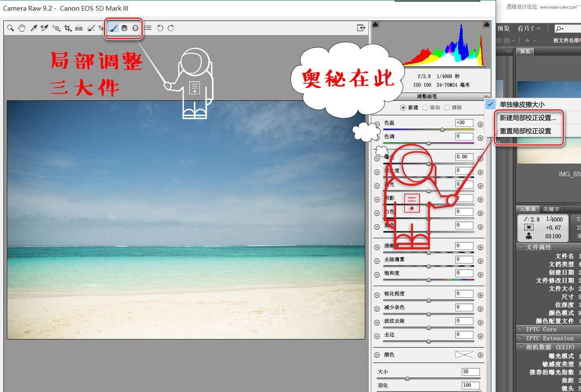
Task: Collapse the 文件属性 metadata section
Action: point(520,247)
